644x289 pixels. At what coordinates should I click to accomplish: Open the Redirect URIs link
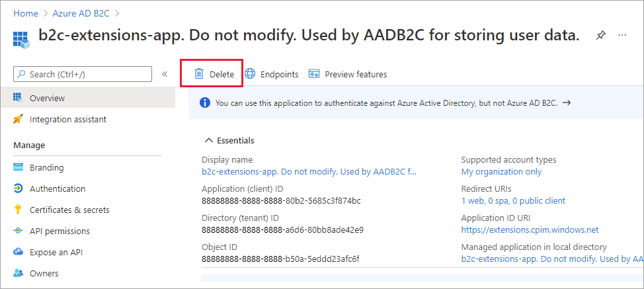pyautogui.click(x=512, y=200)
